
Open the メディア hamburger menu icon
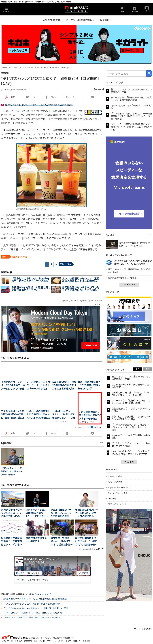coord(6,8)
